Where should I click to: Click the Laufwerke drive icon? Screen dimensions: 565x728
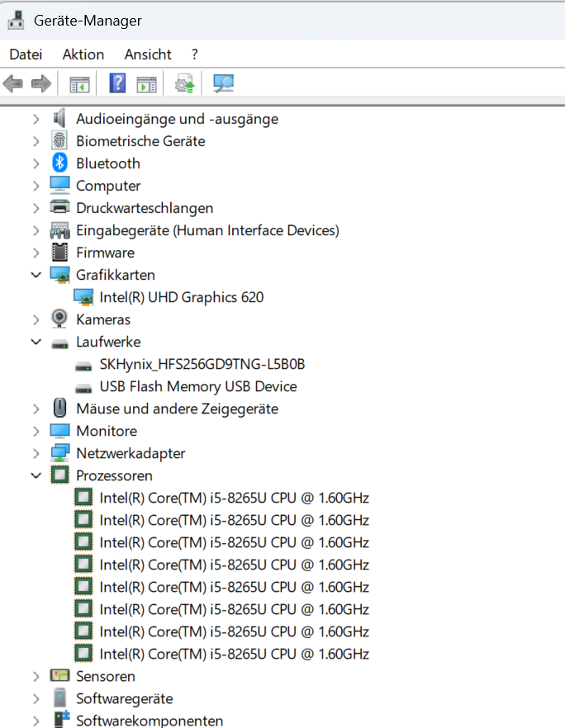(60, 344)
